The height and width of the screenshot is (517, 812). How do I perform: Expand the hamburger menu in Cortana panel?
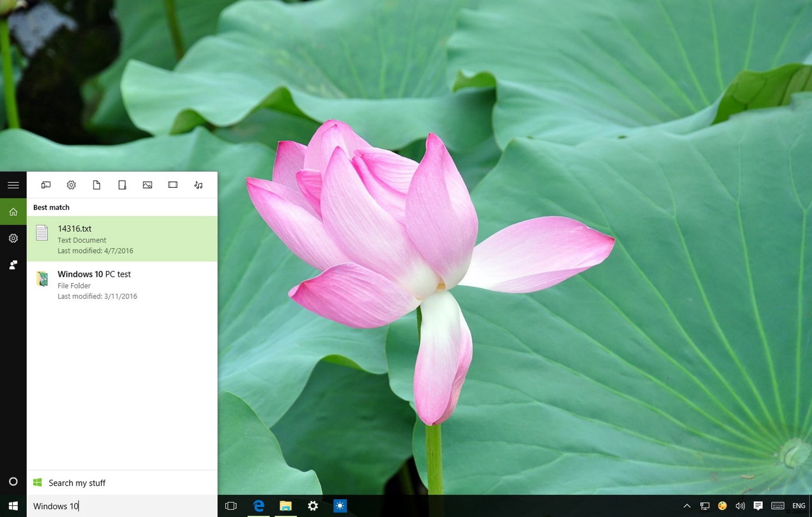14,185
